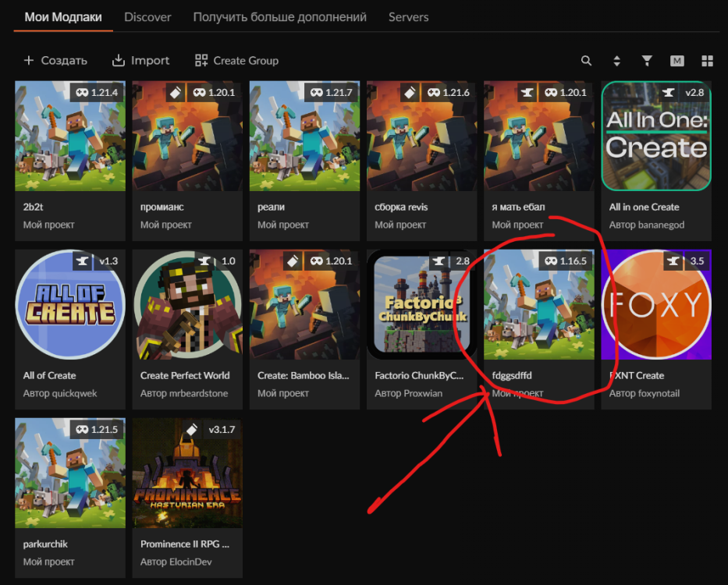728x585 pixels.
Task: Click the title text 2b2t
Action: point(33,207)
